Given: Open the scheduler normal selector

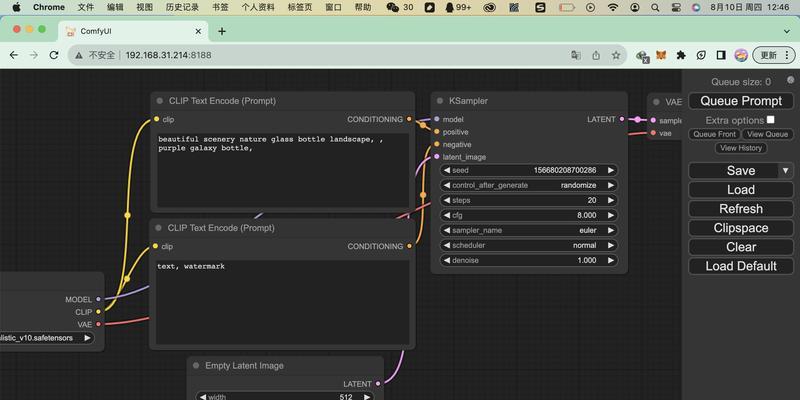Looking at the screenshot, I should click(x=529, y=245).
